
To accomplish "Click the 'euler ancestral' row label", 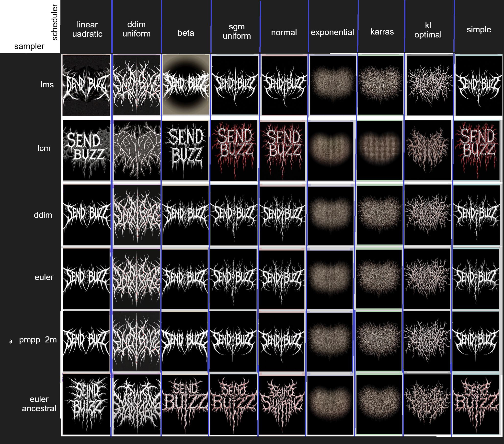I will click(39, 404).
